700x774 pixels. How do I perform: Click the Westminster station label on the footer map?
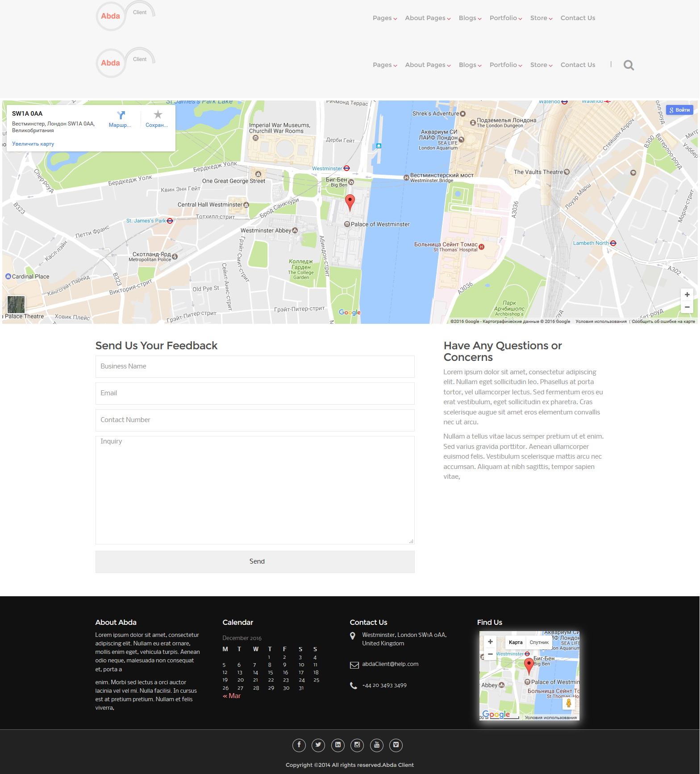pyautogui.click(x=509, y=654)
